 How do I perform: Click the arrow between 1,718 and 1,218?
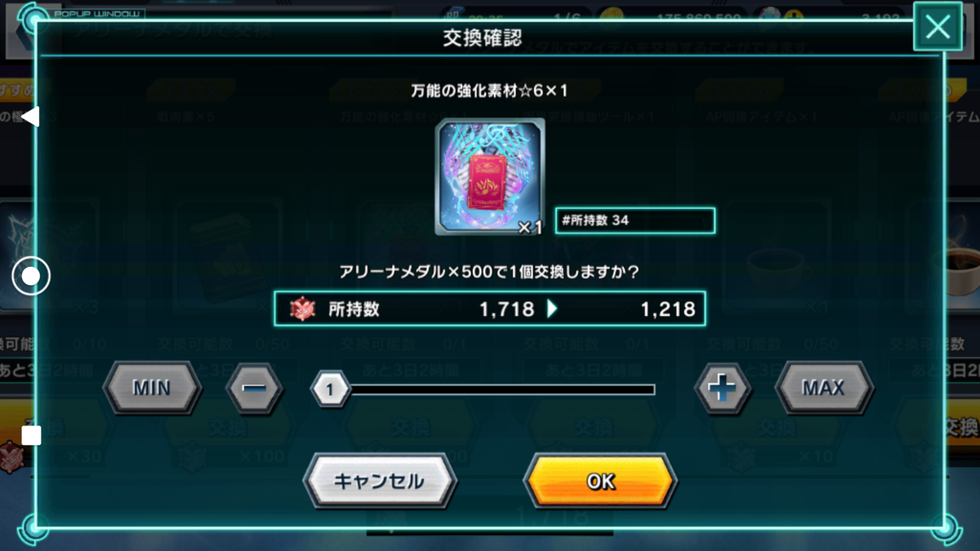tap(553, 309)
